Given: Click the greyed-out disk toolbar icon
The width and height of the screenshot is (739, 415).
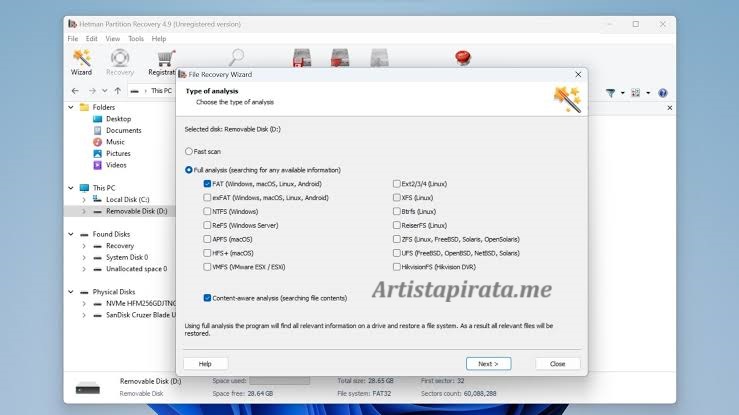Looking at the screenshot, I should tap(379, 57).
